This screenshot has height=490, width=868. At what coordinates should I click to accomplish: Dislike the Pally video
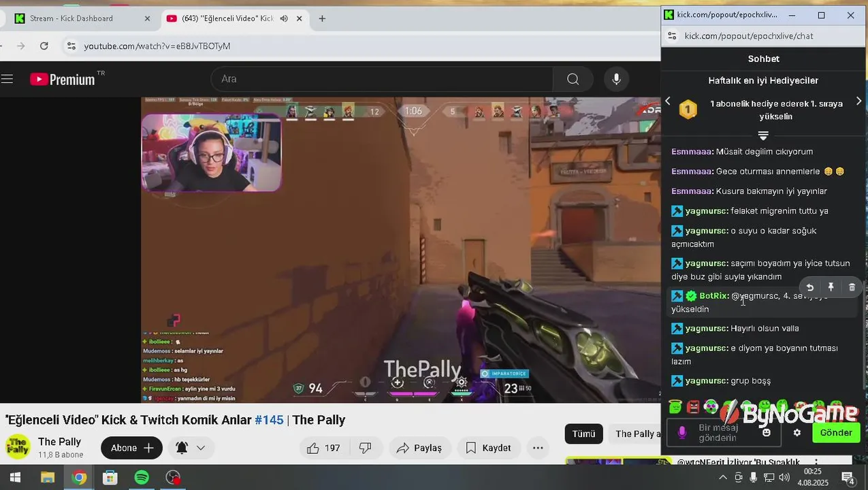[365, 448]
